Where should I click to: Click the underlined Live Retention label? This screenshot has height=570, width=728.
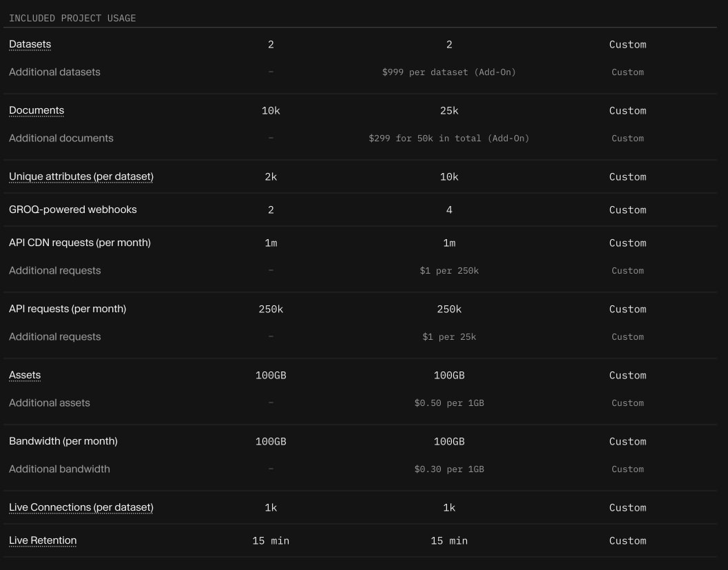(x=43, y=540)
